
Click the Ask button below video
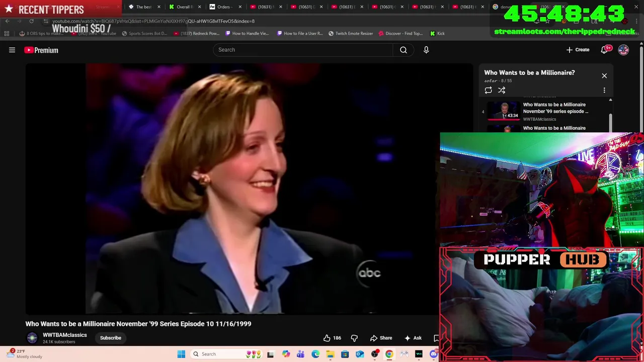coord(413,338)
